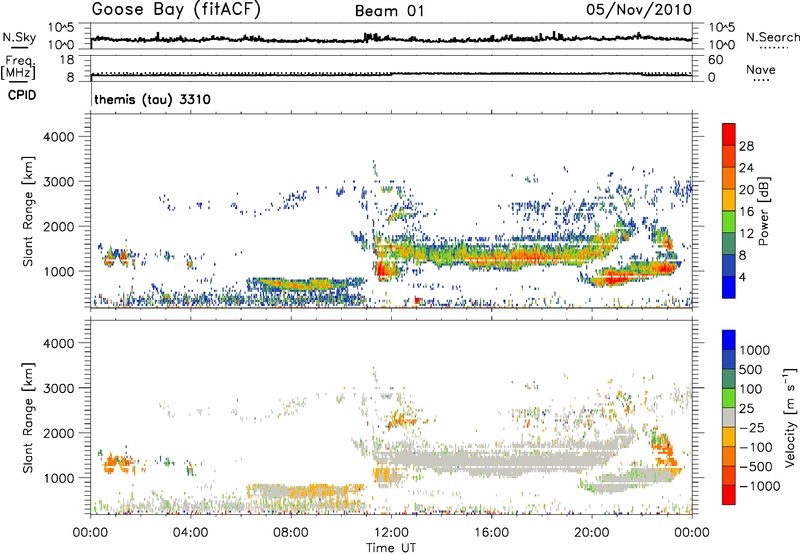The width and height of the screenshot is (800, 554).
Task: Click the gray velocity band near 16:00
Action: tap(491, 461)
